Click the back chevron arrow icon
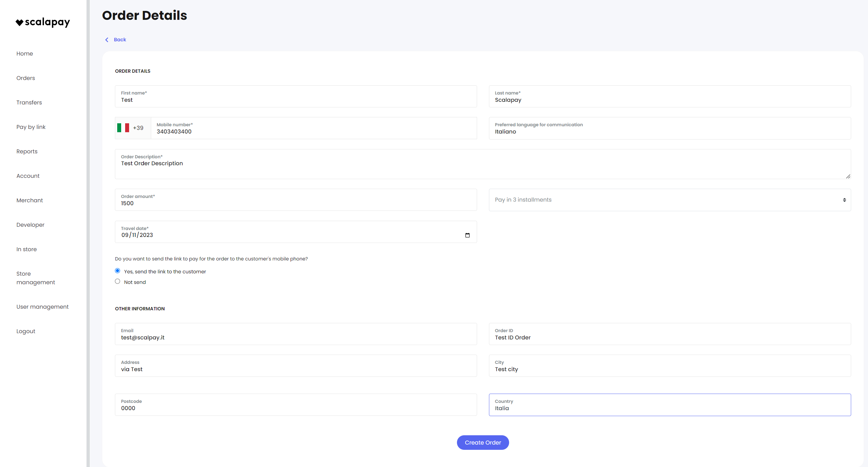The image size is (868, 467). (107, 40)
